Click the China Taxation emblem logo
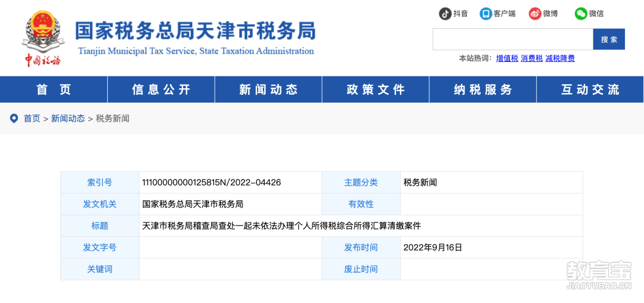 pos(41,38)
